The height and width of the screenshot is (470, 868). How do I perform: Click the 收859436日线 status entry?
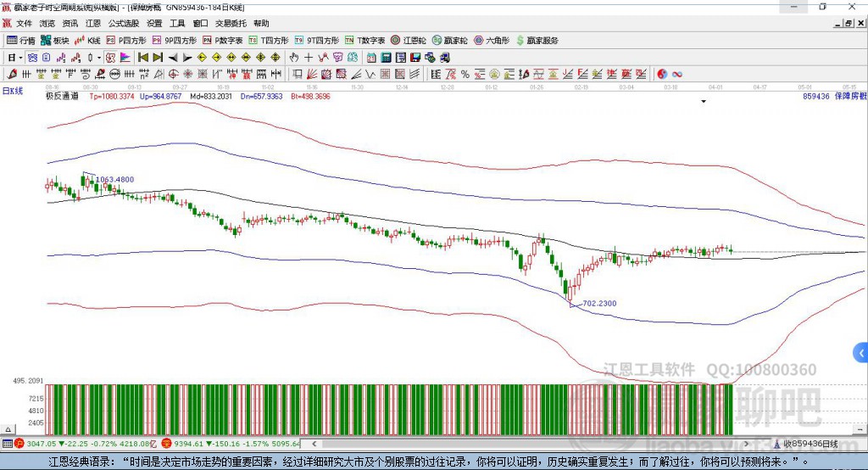click(x=810, y=444)
